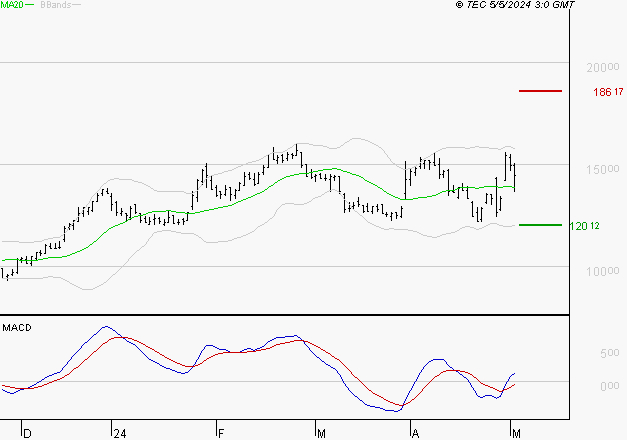Screen dimensions: 627x440
Task: Click the green 120.12 support value
Action: (x=585, y=226)
